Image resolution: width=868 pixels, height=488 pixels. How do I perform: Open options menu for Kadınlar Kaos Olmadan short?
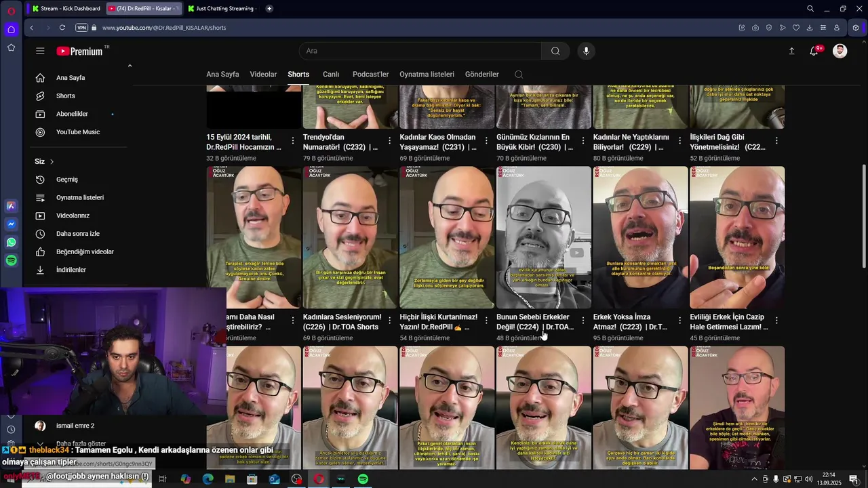[x=486, y=140]
